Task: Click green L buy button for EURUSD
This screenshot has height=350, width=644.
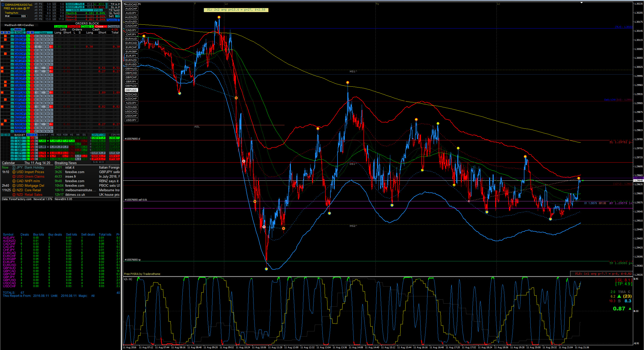Action: [x=28, y=85]
